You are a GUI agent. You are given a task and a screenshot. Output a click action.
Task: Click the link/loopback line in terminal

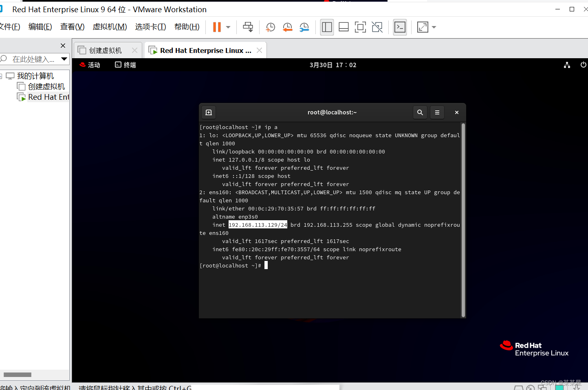coord(299,151)
